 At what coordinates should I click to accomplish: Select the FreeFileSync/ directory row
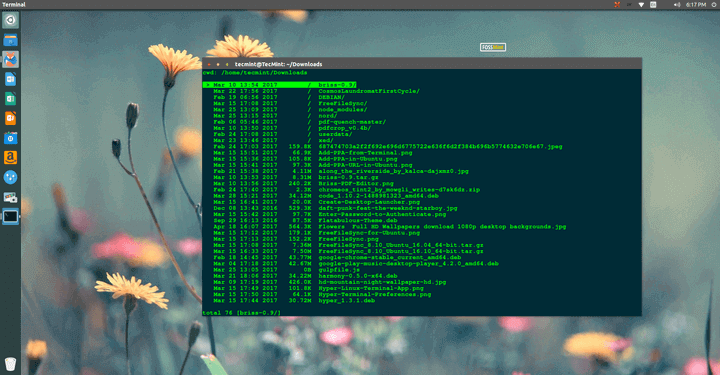[290, 103]
